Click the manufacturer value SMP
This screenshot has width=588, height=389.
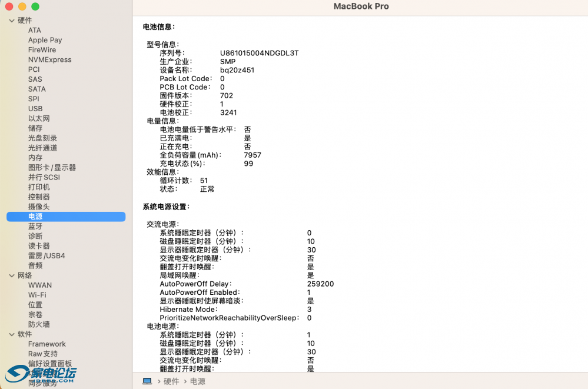(x=228, y=62)
